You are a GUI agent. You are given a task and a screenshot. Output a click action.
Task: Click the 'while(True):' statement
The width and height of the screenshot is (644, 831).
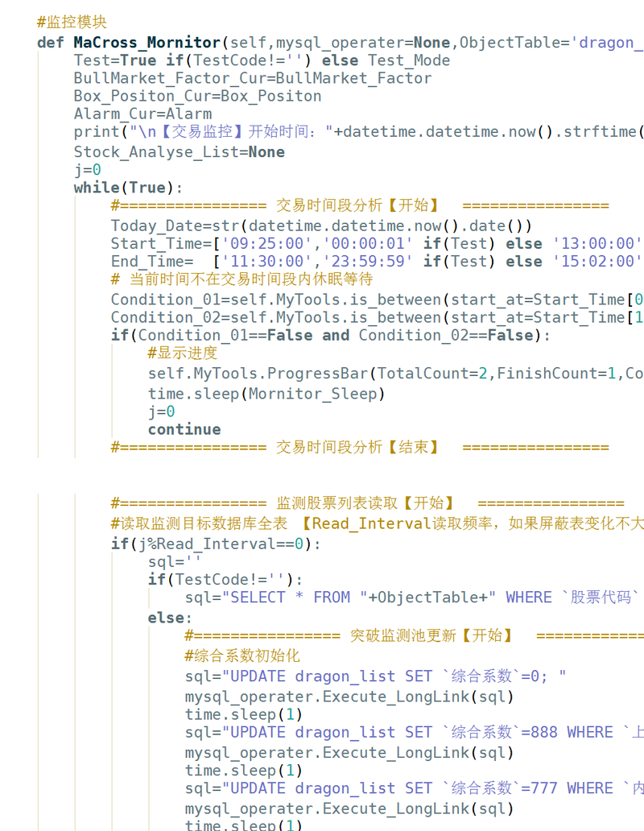(128, 188)
